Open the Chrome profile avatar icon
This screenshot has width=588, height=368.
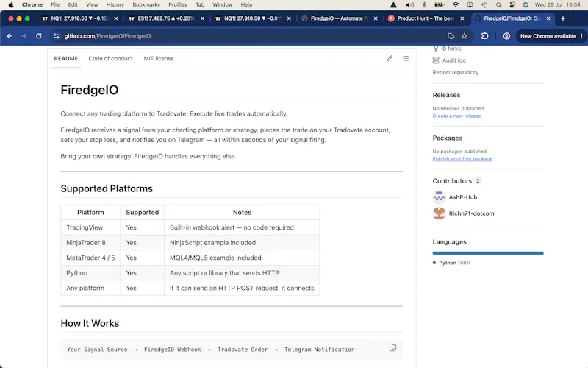[x=506, y=36]
